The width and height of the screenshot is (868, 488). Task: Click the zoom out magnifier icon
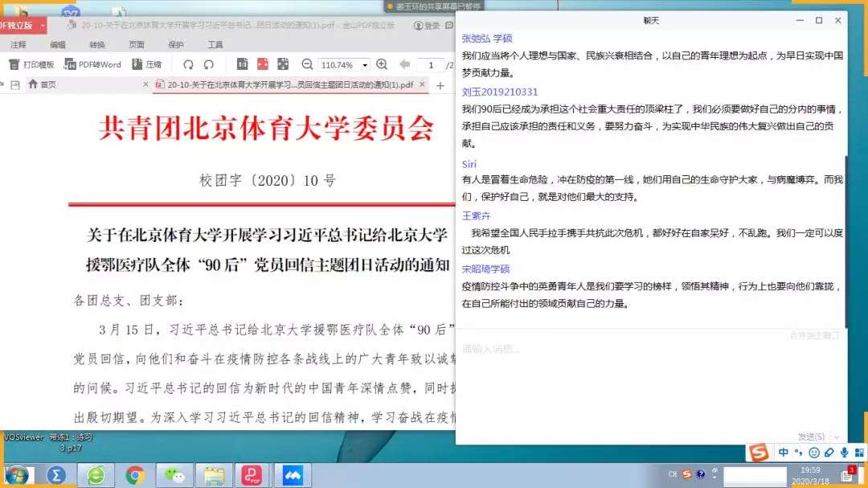307,64
